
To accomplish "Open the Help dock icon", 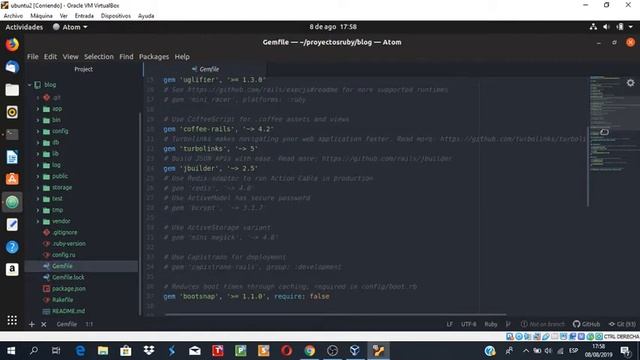I will click(12, 247).
